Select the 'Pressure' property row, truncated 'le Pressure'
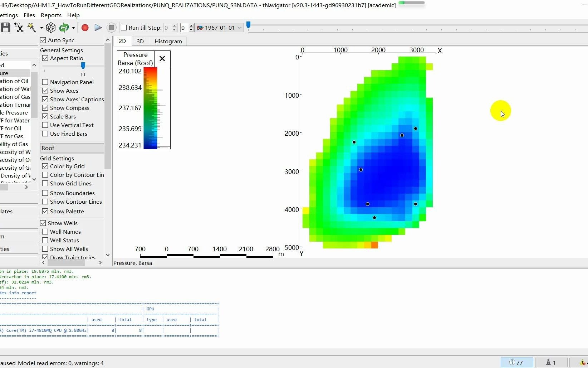 tap(15, 112)
